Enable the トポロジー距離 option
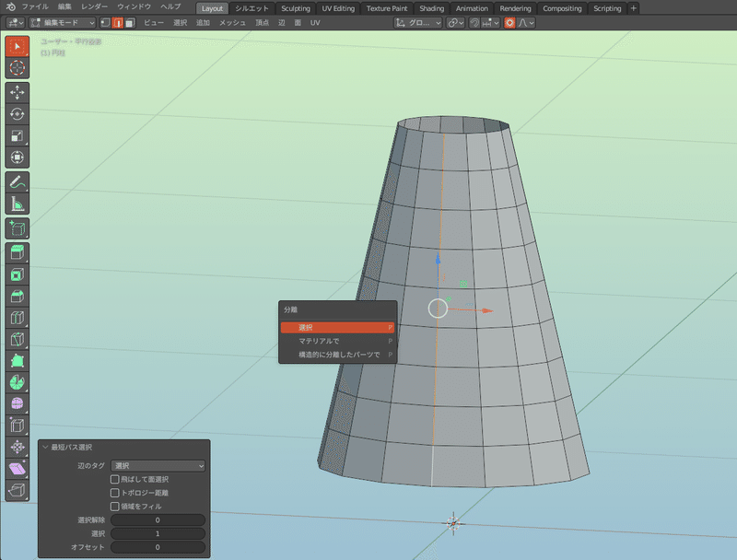Screen dimensions: 737x560 (114, 493)
